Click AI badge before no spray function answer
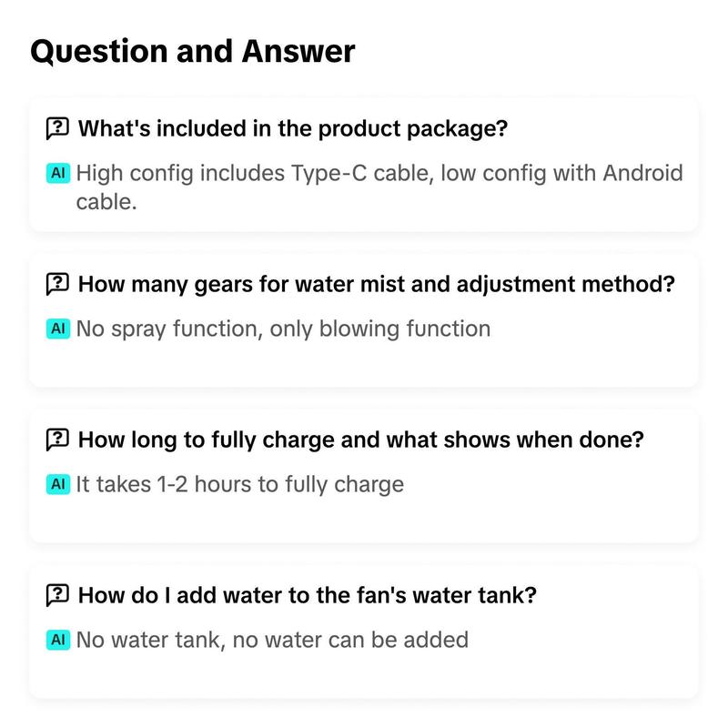 58,329
